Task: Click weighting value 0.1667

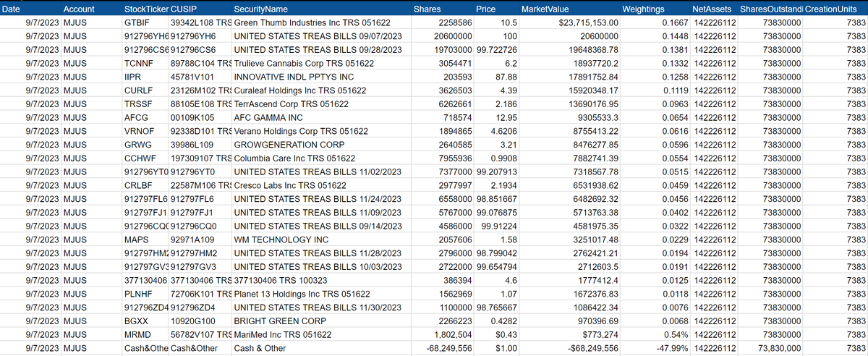Action: [x=676, y=23]
